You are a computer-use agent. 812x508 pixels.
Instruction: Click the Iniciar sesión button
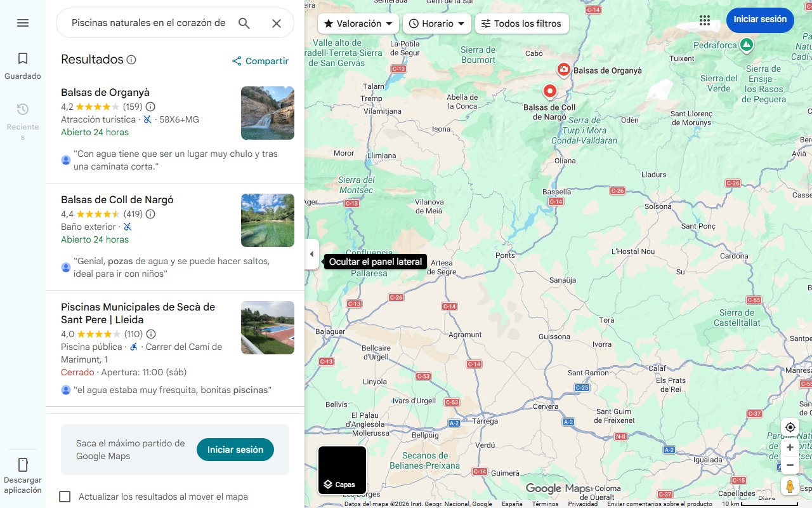click(760, 20)
